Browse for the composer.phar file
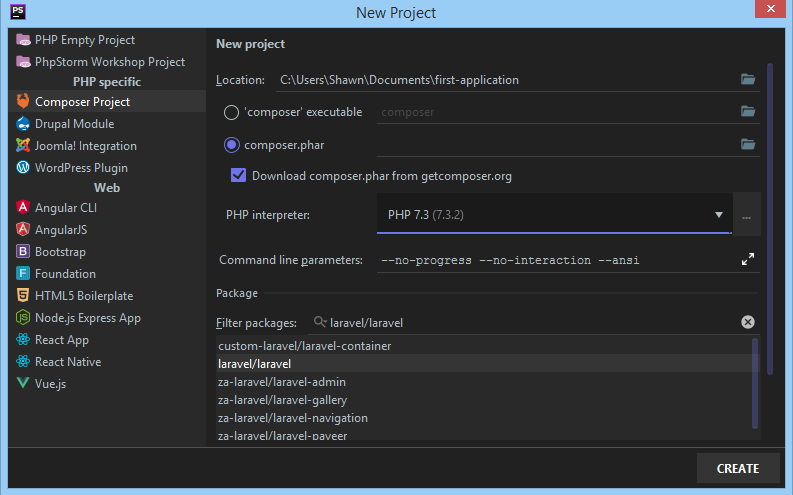 [748, 144]
